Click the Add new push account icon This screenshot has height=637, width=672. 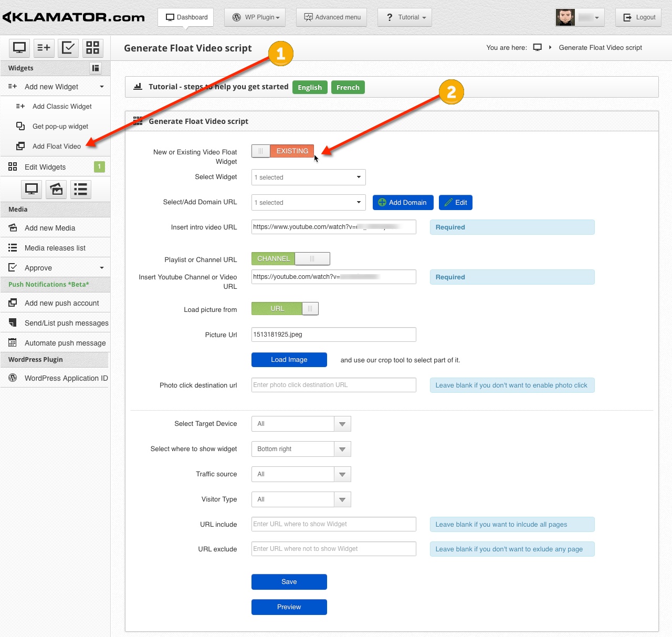13,303
